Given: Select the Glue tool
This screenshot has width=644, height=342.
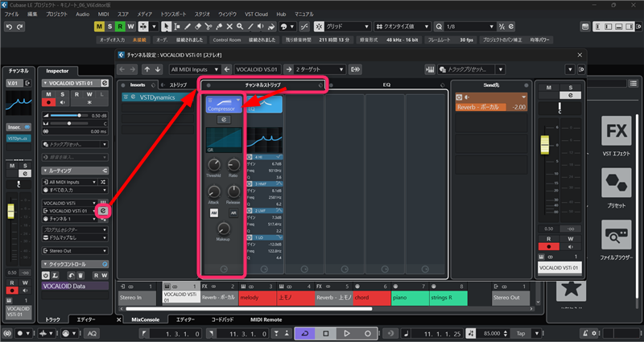Looking at the screenshot, I should (219, 27).
